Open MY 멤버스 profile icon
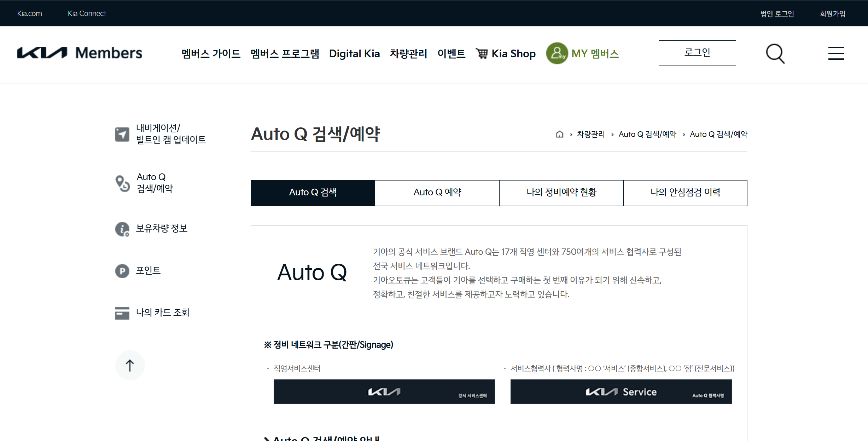 coord(557,54)
